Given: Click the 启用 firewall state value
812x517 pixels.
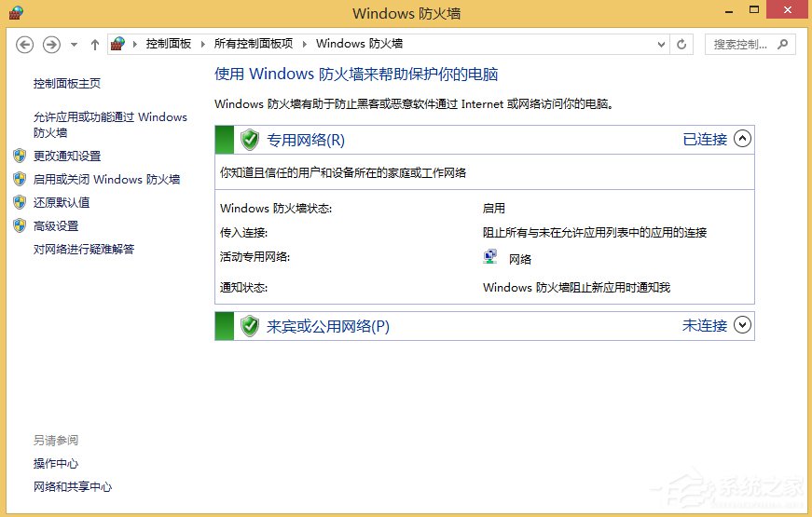Looking at the screenshot, I should coord(493,208).
